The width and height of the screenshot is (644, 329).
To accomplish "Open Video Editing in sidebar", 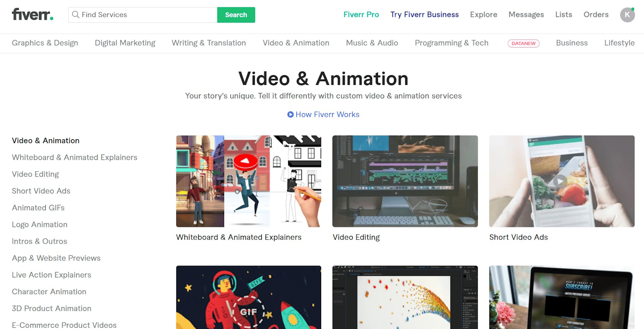I will click(x=35, y=174).
